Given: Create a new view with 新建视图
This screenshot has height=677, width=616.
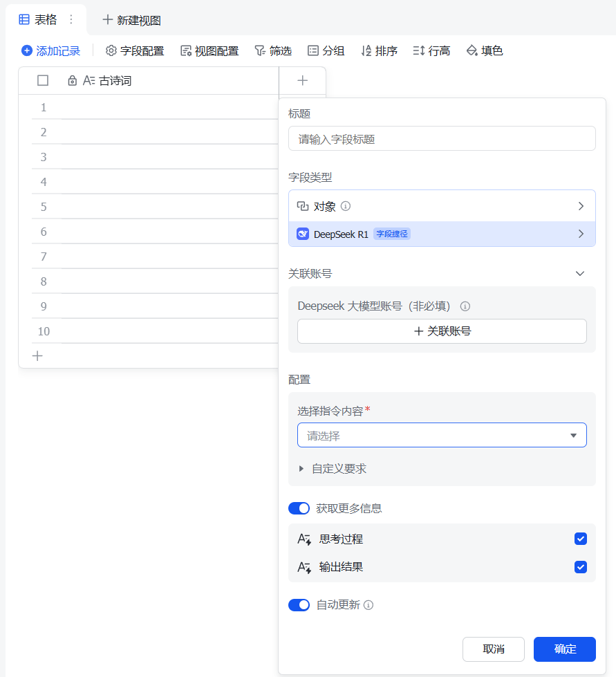Looking at the screenshot, I should 131,20.
